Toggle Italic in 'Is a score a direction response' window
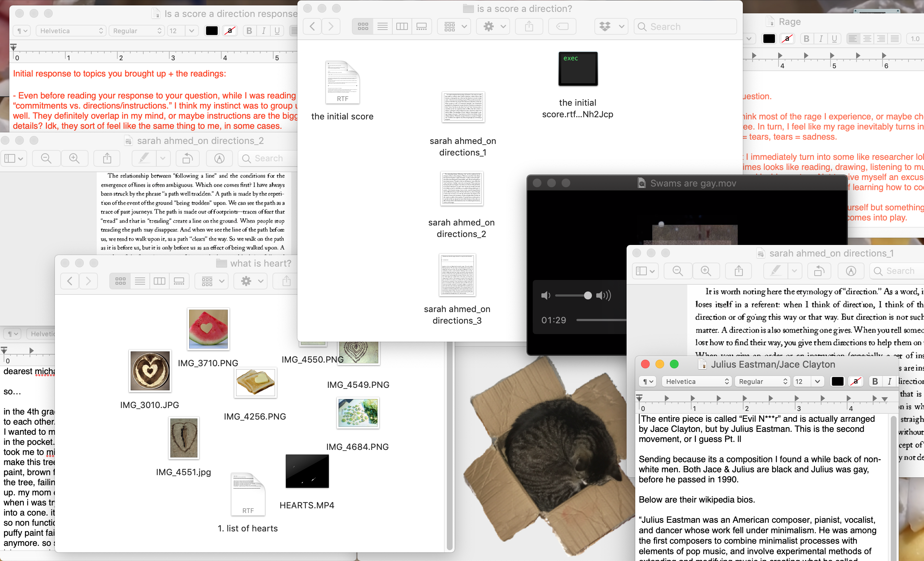Viewport: 924px width, 561px height. point(263,31)
